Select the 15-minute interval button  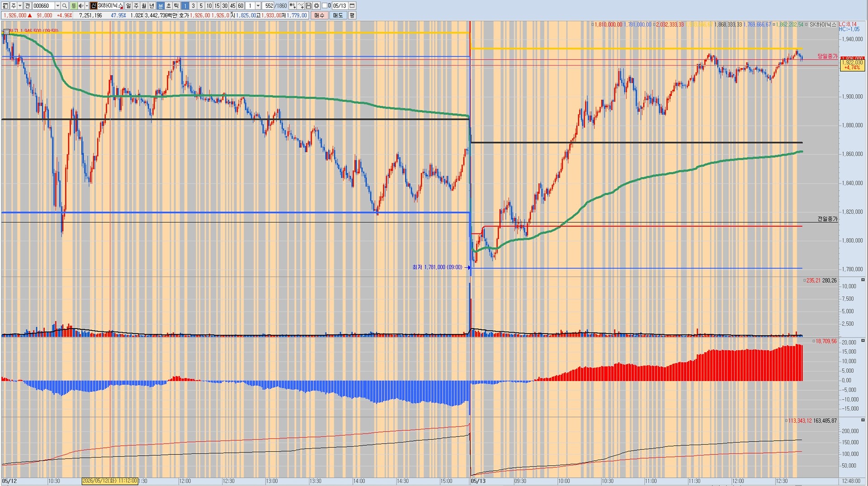(x=217, y=6)
